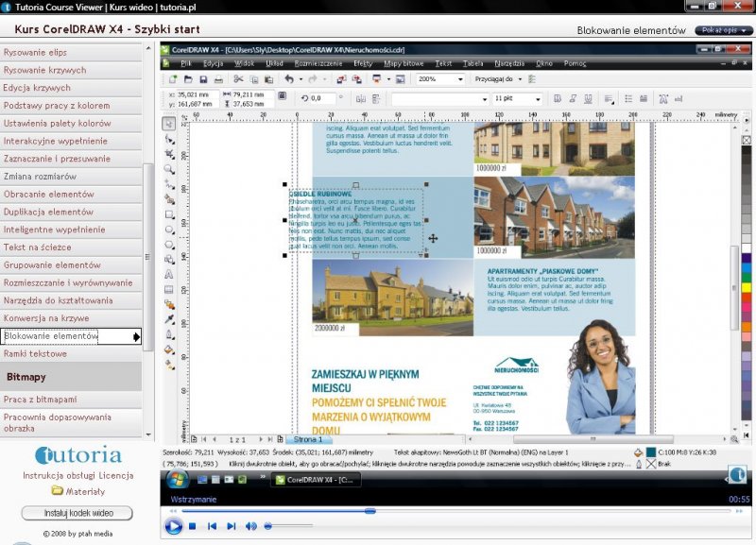756x545 pixels.
Task: Switch to the Strona 1 page tab
Action: coord(308,439)
